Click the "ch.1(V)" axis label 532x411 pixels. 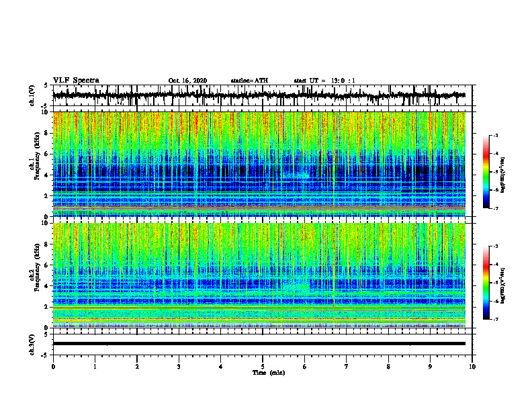pos(32,95)
